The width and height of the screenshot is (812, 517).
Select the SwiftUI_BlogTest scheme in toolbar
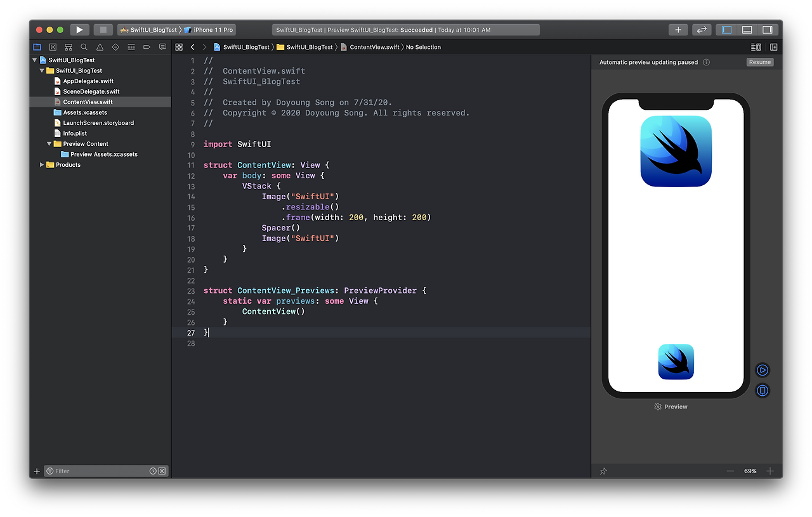[x=149, y=30]
